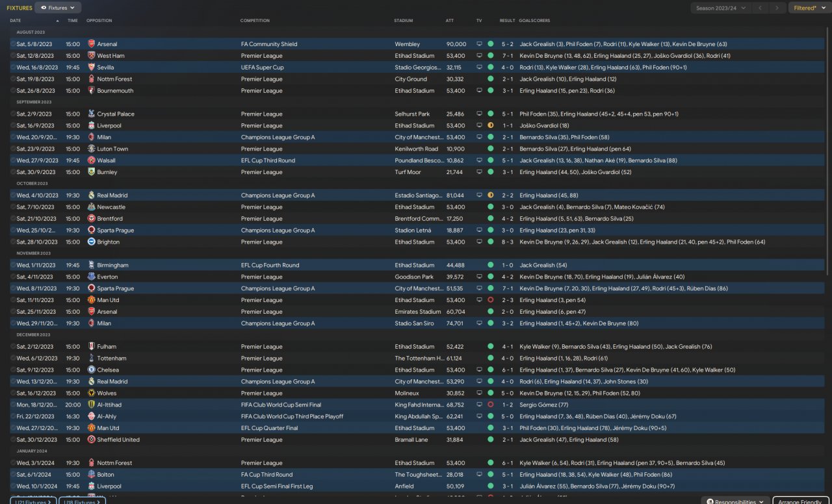Image resolution: width=832 pixels, height=504 pixels.
Task: Click the EFL Cup Fourth Round link
Action: (x=270, y=265)
